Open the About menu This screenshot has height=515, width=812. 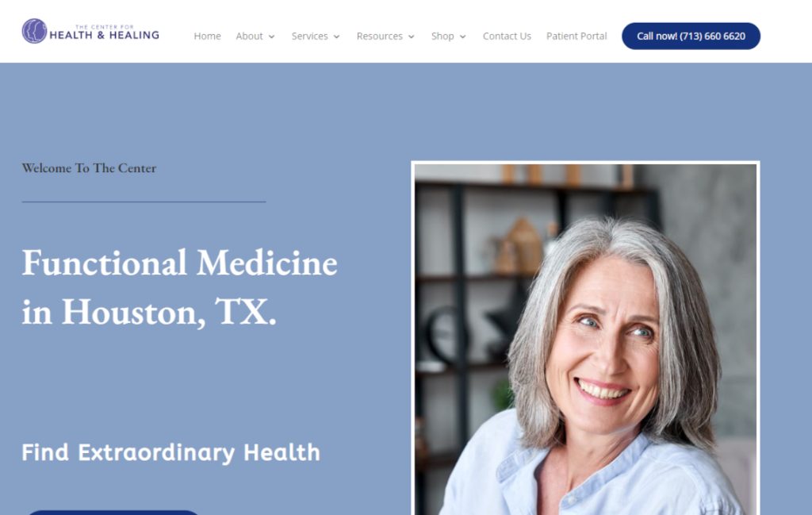point(249,37)
